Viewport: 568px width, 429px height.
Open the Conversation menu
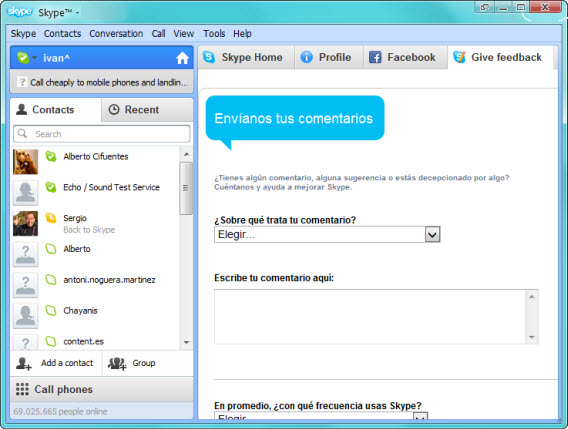(x=116, y=34)
